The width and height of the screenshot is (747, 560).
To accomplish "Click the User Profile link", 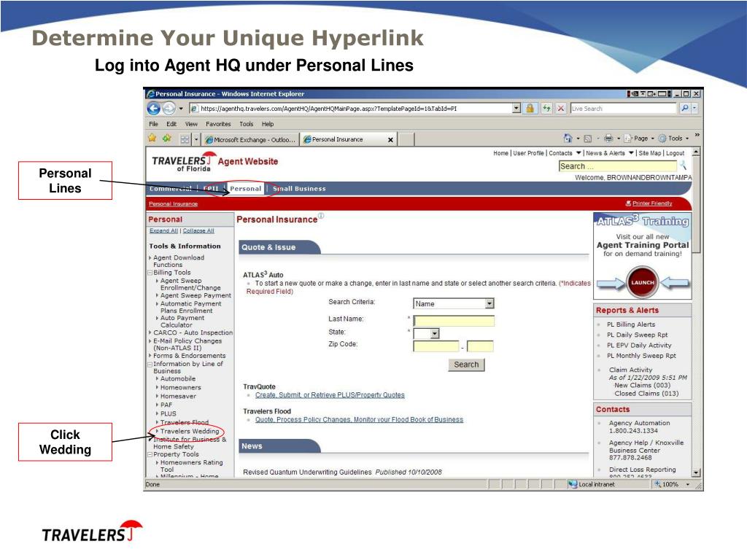I will click(528, 153).
